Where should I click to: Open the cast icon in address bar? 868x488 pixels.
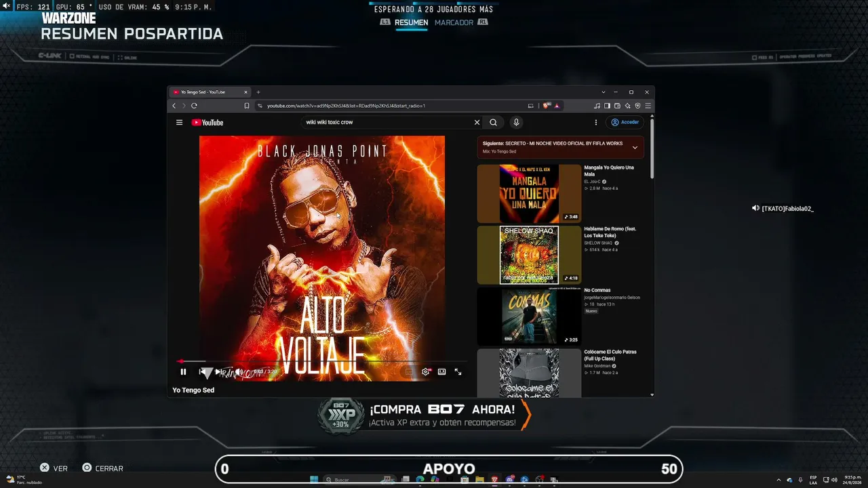coord(531,106)
